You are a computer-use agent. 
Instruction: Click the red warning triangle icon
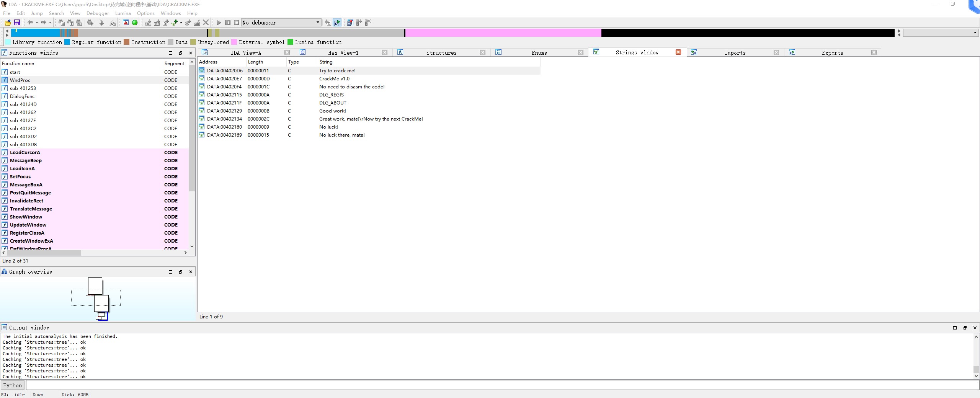click(x=126, y=23)
